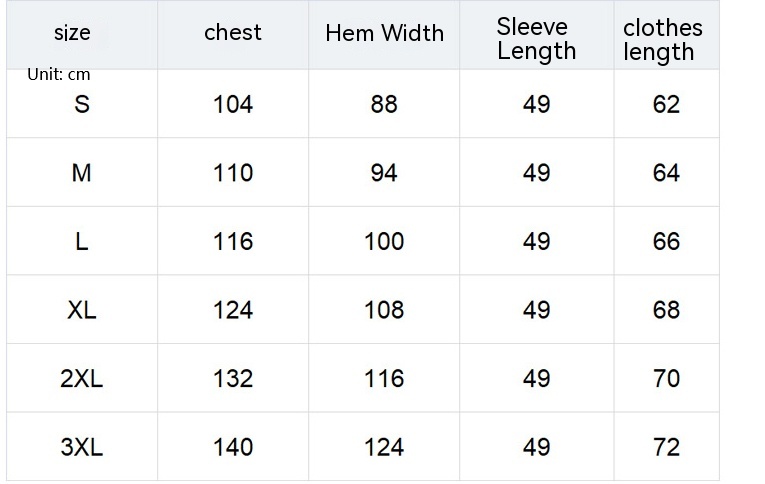Click the 'size' column header
Viewport: 765px width, 484px height.
click(72, 33)
